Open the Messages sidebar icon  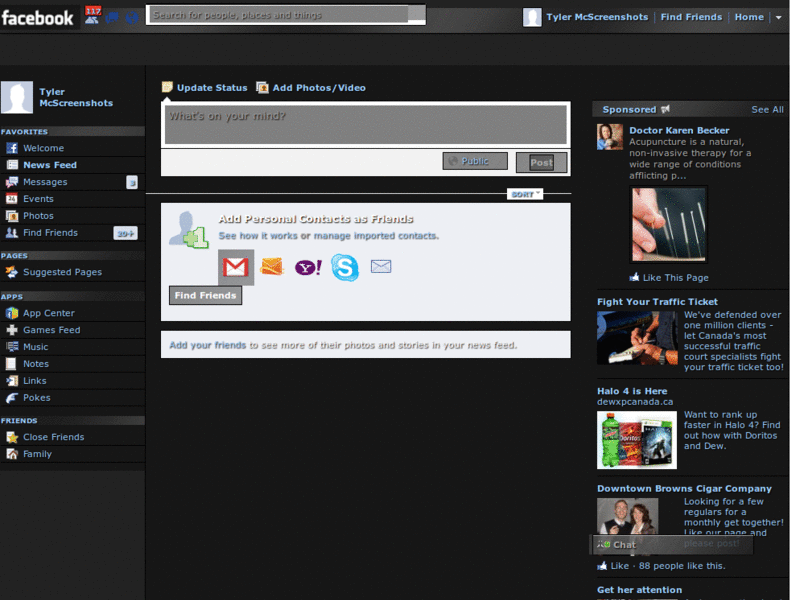(12, 182)
